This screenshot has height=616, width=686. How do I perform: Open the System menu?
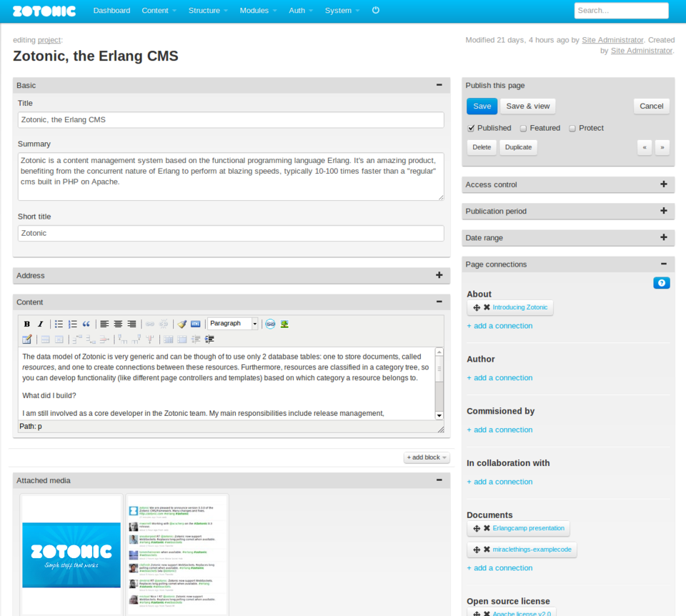click(x=342, y=11)
